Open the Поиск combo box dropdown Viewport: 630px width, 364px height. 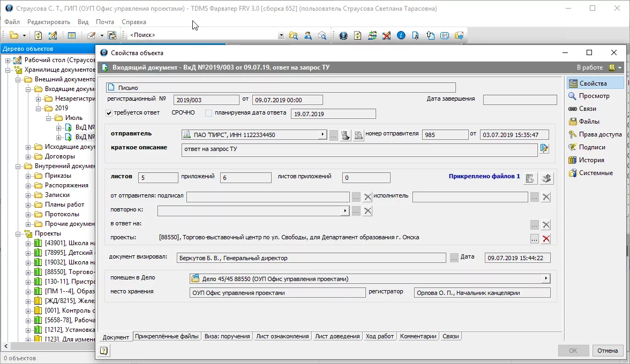tap(281, 35)
